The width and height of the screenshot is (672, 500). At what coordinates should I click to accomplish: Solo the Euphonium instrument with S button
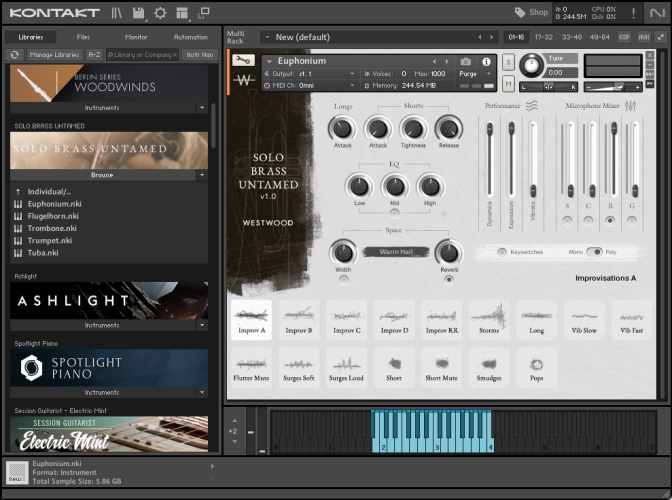tap(509, 62)
